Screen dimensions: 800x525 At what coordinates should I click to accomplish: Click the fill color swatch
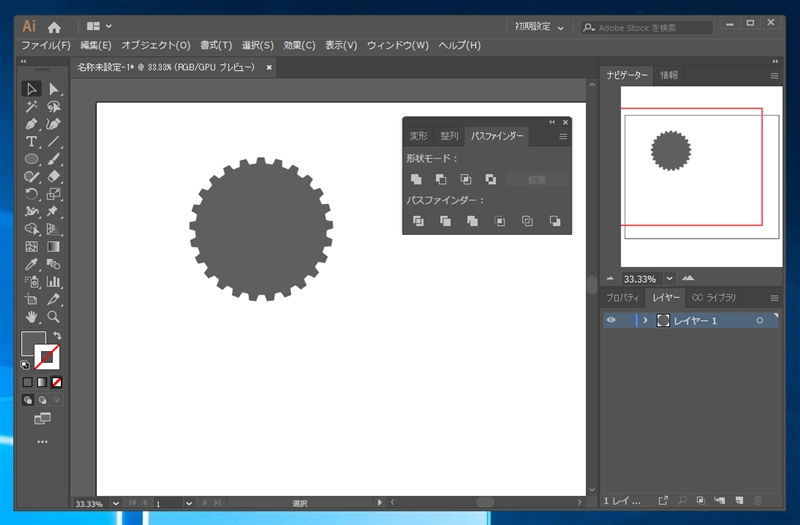click(x=32, y=342)
